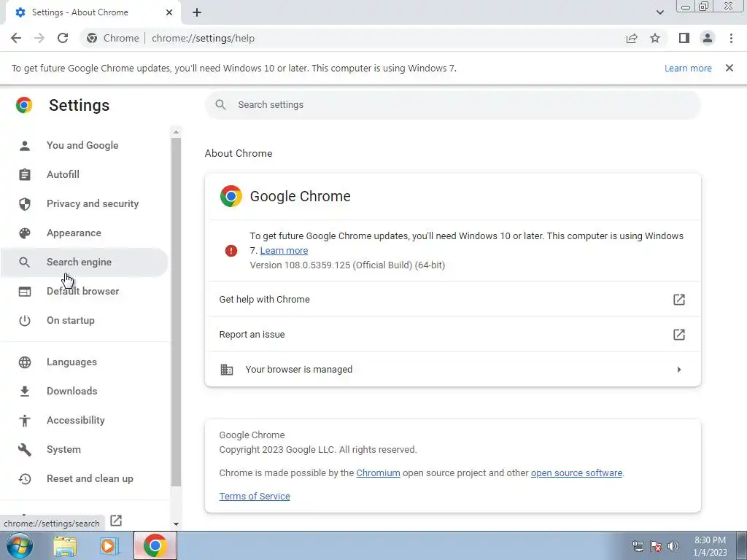Viewport: 747px width, 560px height.
Task: Click the red error alert icon
Action: point(231,251)
